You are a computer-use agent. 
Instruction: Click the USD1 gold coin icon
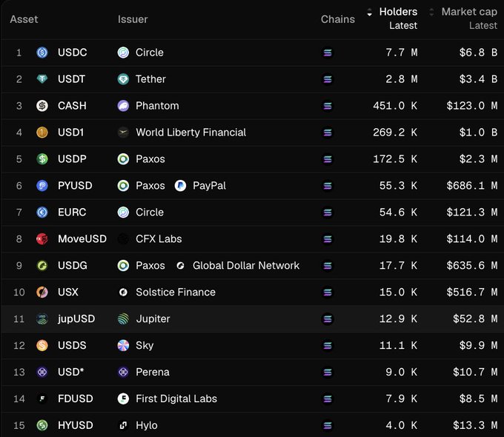click(x=42, y=133)
